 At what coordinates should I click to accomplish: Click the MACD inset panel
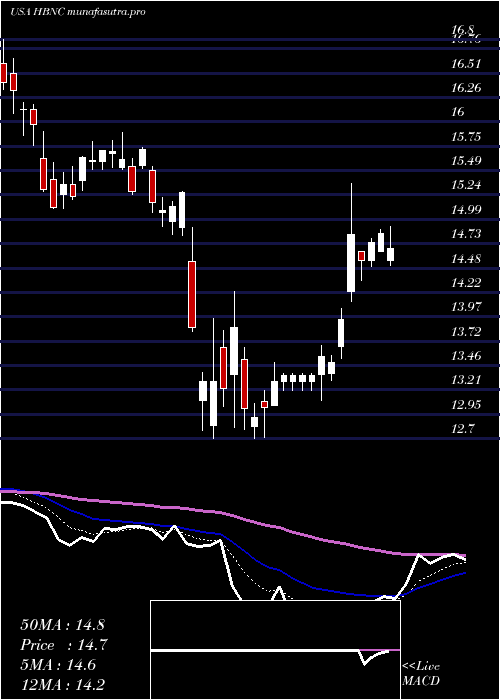click(x=275, y=650)
